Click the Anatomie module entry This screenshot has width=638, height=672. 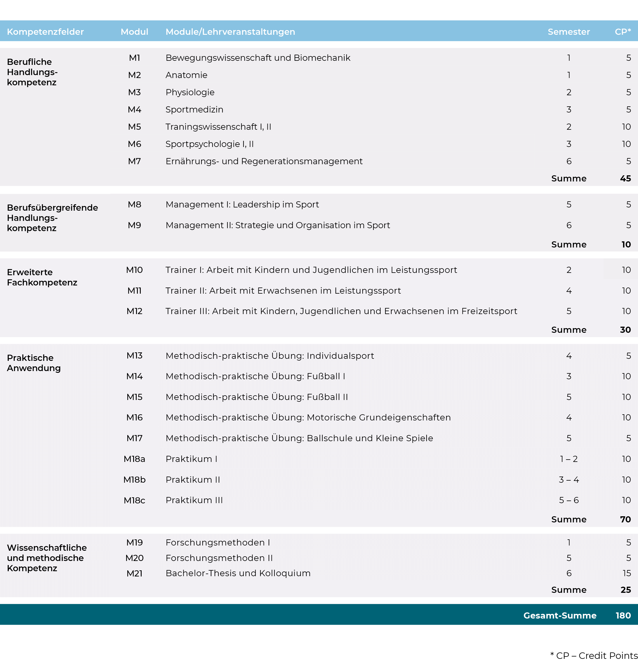pyautogui.click(x=186, y=75)
